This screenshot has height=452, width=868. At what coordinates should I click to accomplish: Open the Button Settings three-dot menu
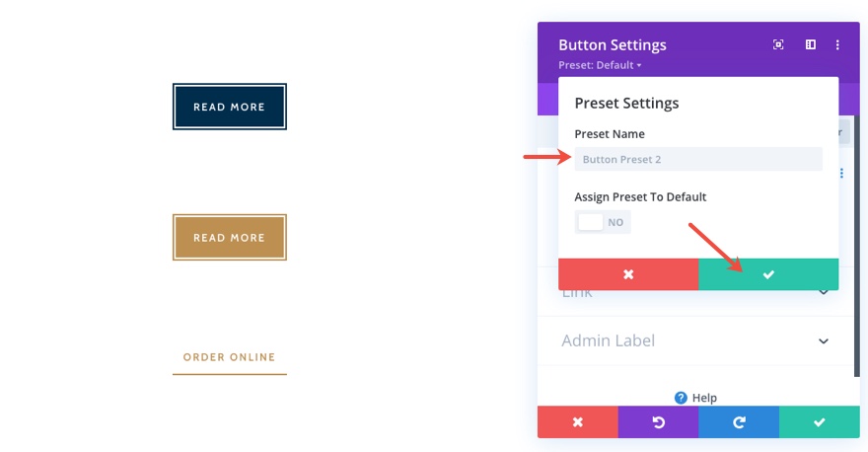click(x=837, y=44)
